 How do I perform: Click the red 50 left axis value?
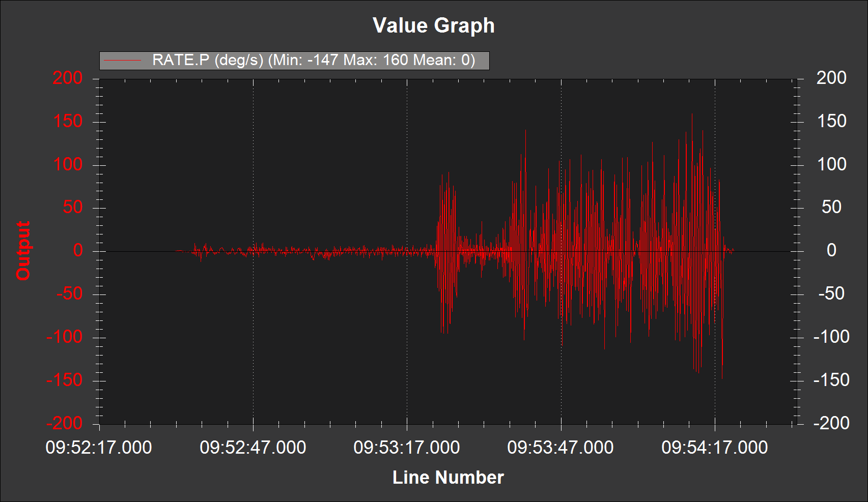pyautogui.click(x=72, y=208)
